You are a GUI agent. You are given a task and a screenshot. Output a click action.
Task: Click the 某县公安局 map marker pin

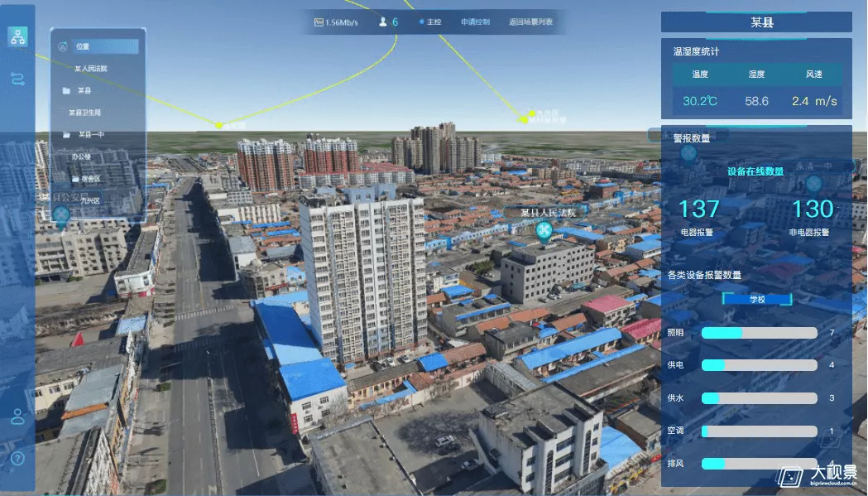[61, 216]
